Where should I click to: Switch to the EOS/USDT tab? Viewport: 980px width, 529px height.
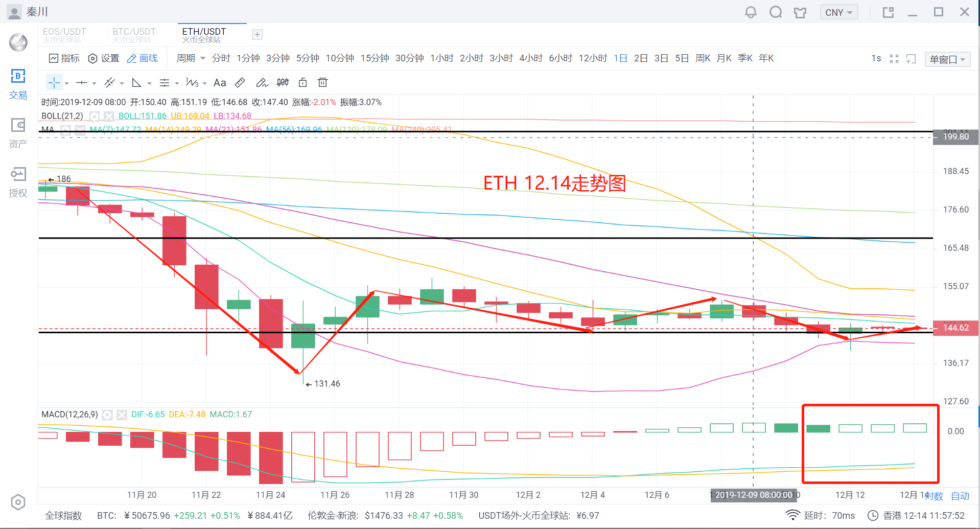(x=64, y=35)
